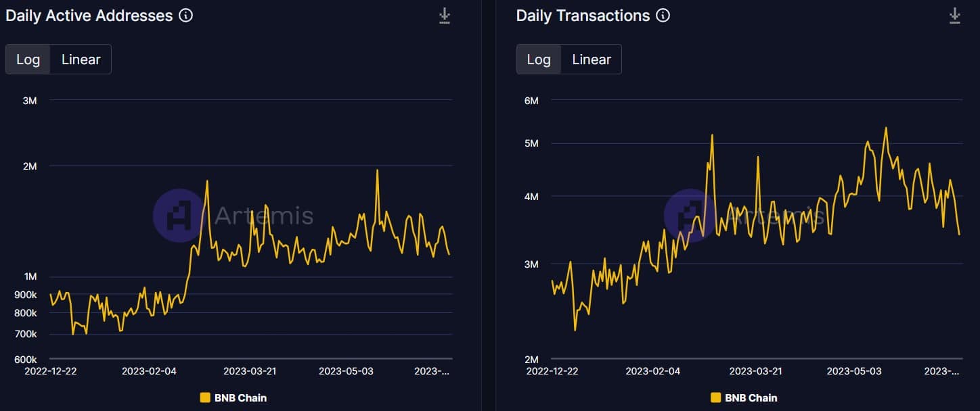Switch Daily Transactions chart to Linear

click(x=591, y=59)
